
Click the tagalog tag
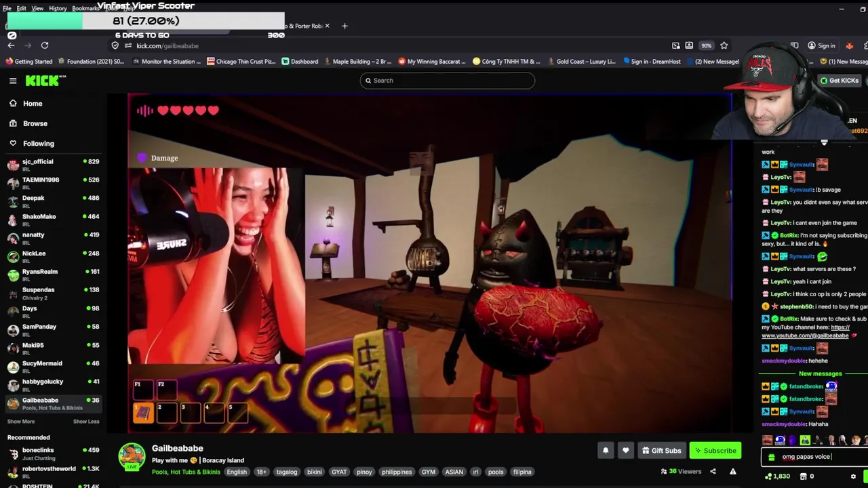click(x=286, y=472)
